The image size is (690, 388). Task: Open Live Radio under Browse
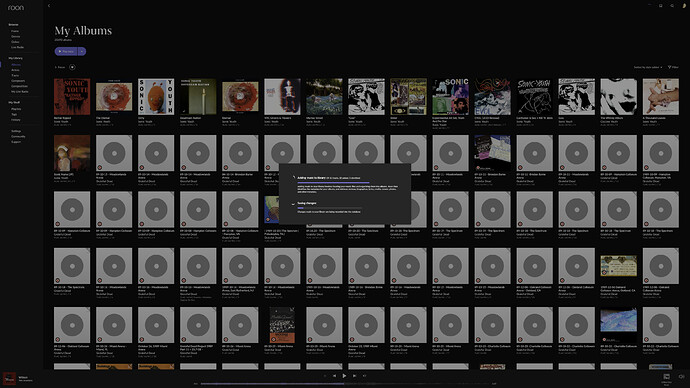pyautogui.click(x=17, y=47)
